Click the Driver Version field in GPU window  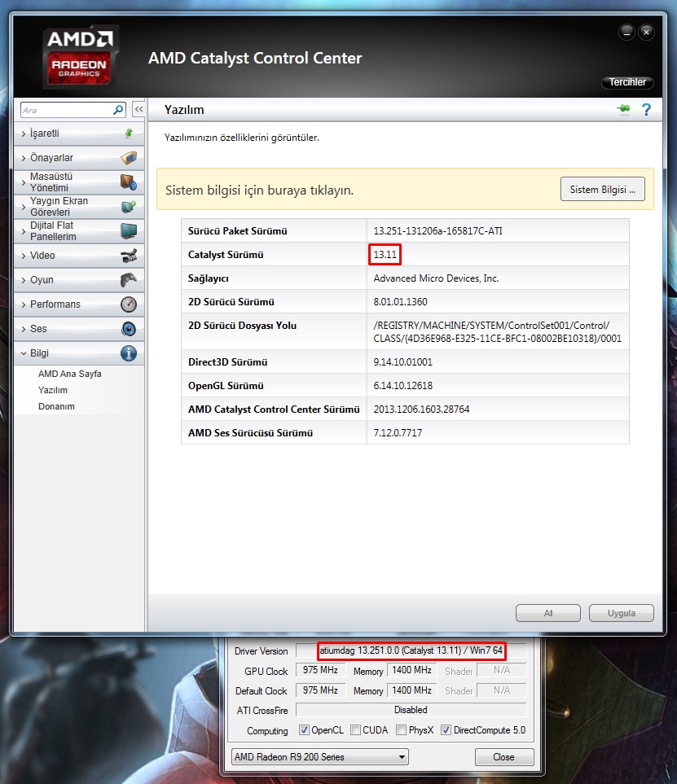(411, 650)
